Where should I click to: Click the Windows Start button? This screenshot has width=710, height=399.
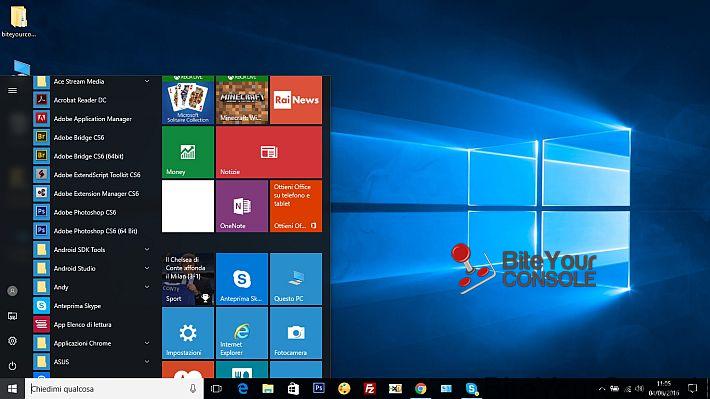pyautogui.click(x=12, y=389)
